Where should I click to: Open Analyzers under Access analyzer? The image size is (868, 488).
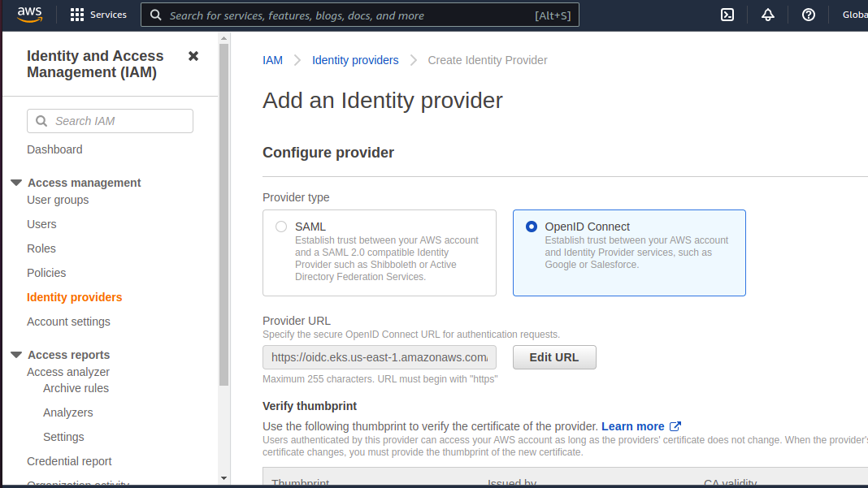[68, 412]
